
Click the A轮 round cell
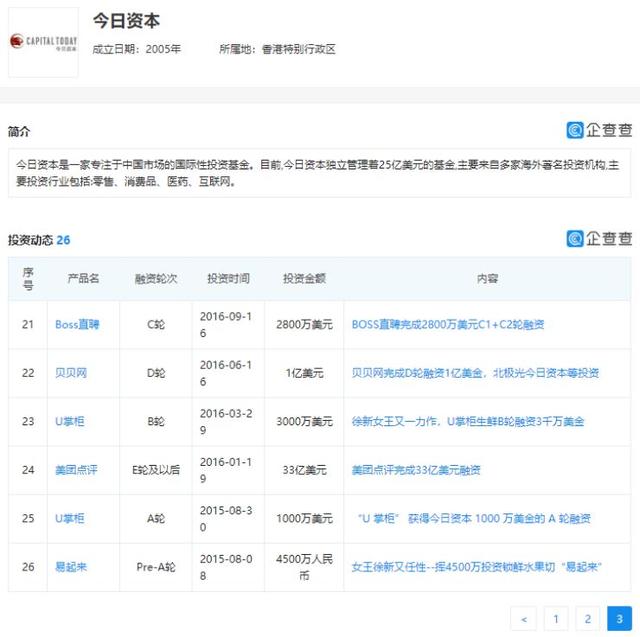coord(156,519)
